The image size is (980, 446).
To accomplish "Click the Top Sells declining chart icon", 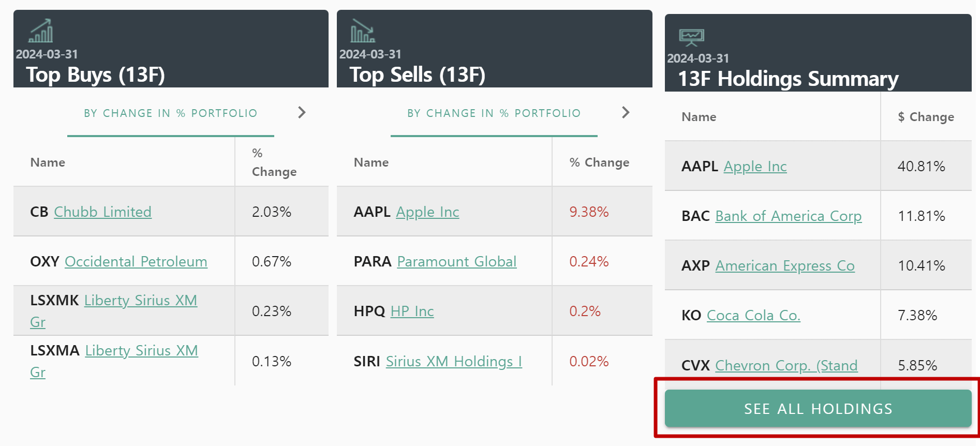I will [362, 31].
